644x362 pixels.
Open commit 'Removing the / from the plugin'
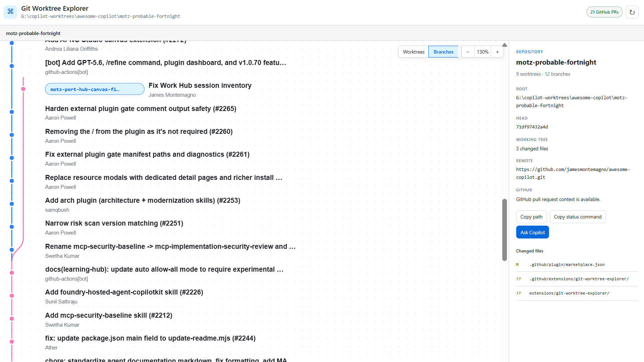coord(139,132)
